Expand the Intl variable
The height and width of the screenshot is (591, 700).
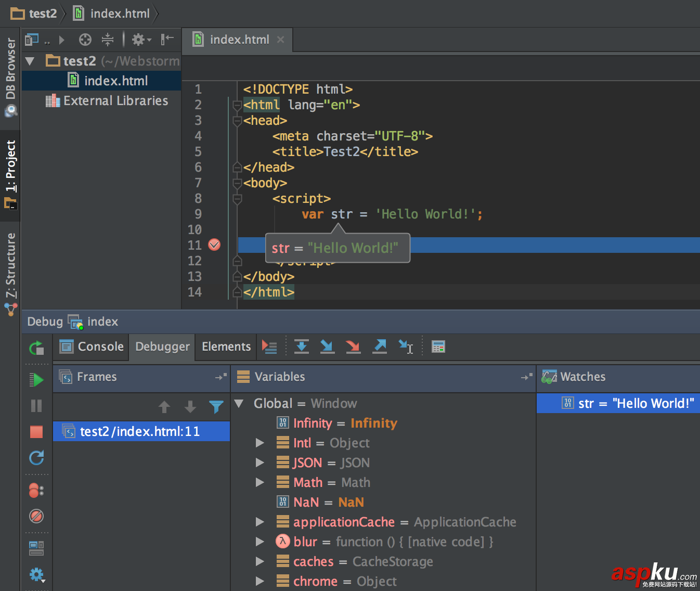[260, 443]
